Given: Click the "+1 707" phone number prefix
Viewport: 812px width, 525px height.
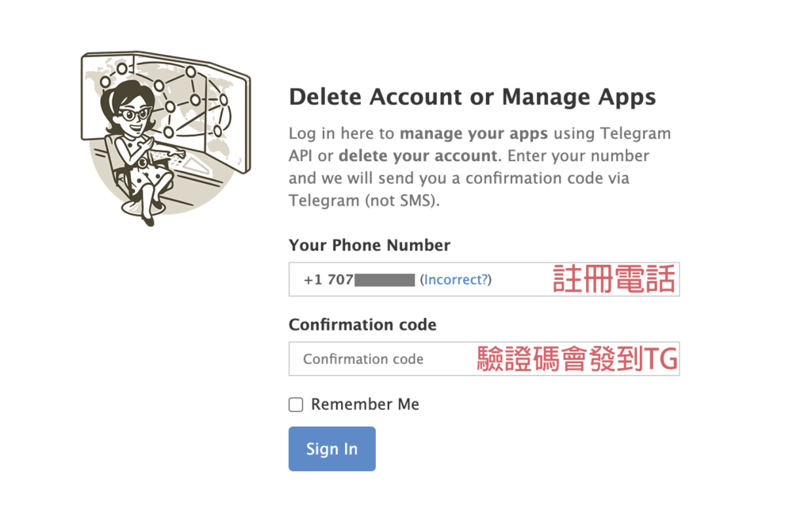Looking at the screenshot, I should point(325,279).
